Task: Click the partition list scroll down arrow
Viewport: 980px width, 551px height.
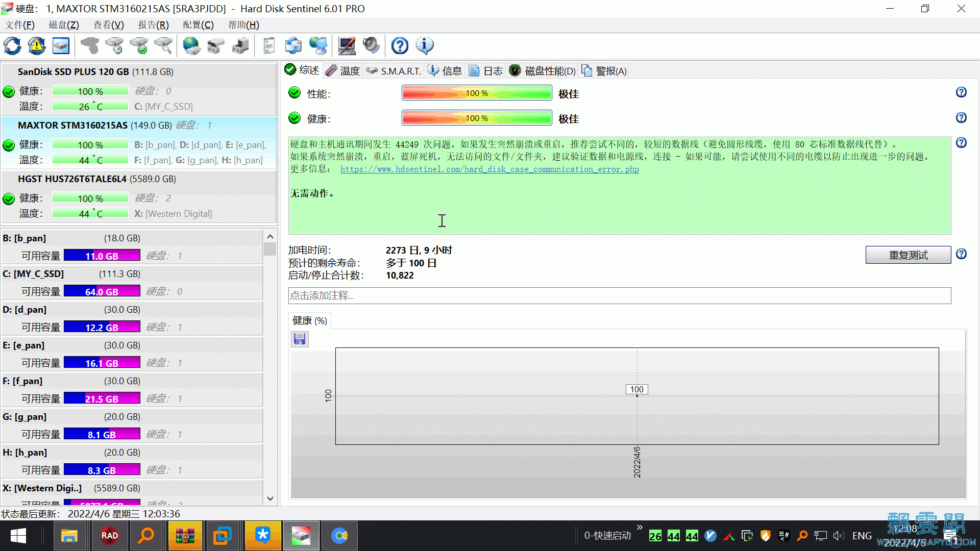Action: pyautogui.click(x=270, y=498)
